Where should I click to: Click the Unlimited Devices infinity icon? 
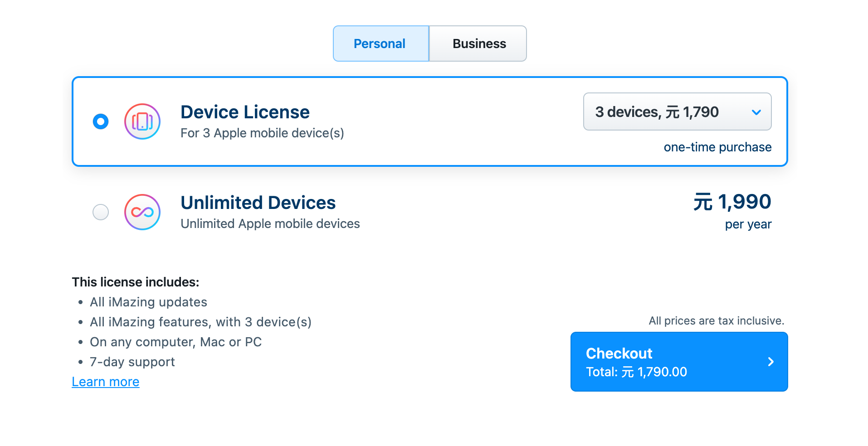(142, 212)
